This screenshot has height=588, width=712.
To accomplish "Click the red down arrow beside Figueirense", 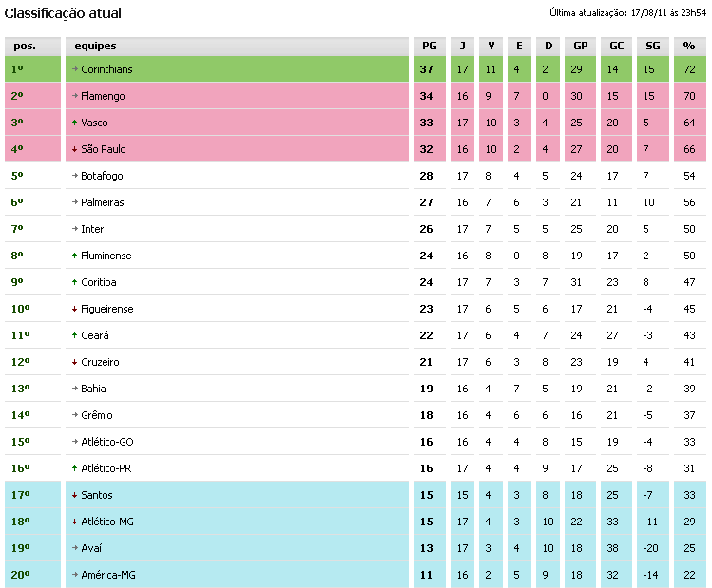I will (x=74, y=309).
